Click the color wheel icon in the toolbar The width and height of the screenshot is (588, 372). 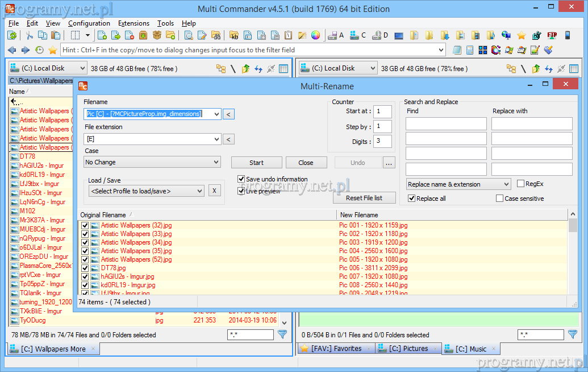315,35
